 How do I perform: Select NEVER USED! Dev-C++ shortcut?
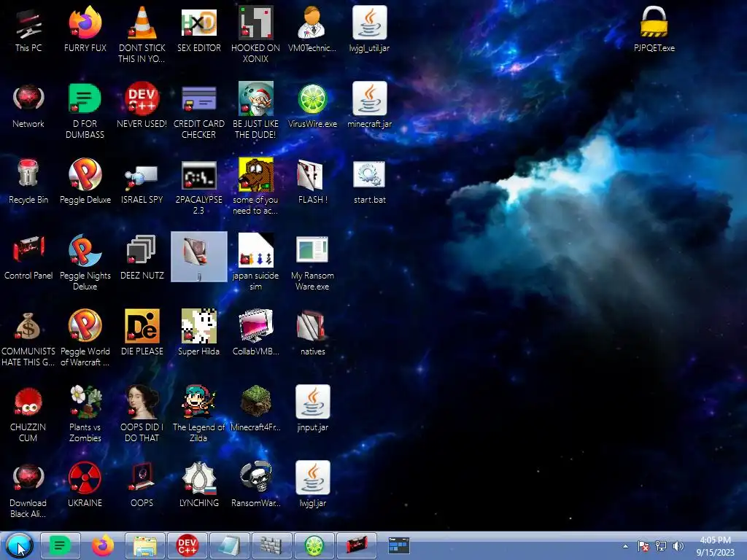click(x=142, y=106)
